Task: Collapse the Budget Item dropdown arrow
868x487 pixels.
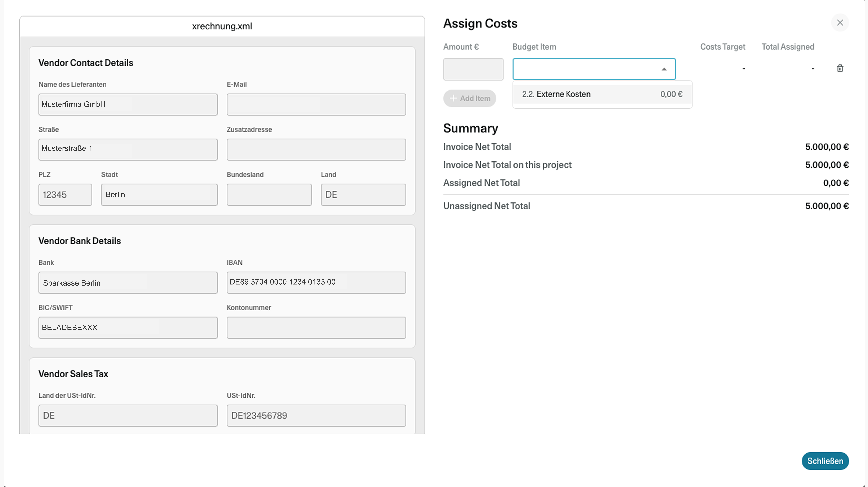Action: (664, 69)
